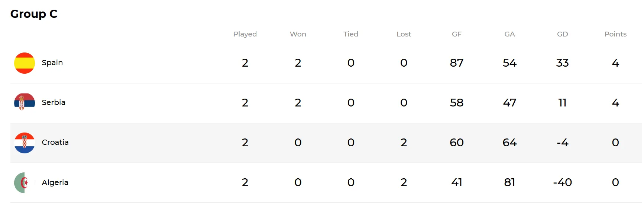644x204 pixels.
Task: Click Spain's goal difference value 33
Action: pyautogui.click(x=562, y=63)
